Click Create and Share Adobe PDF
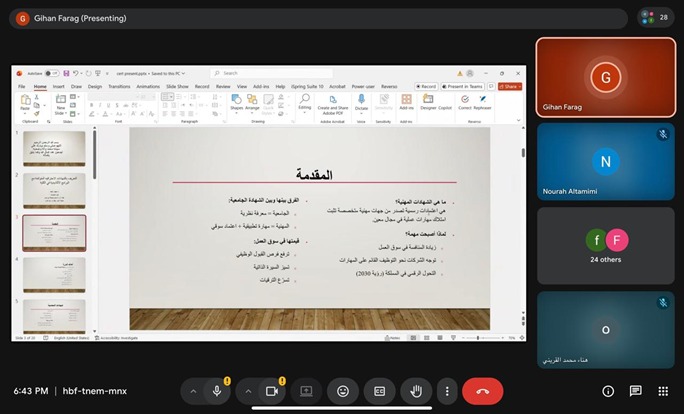684x414 pixels. pos(333,105)
